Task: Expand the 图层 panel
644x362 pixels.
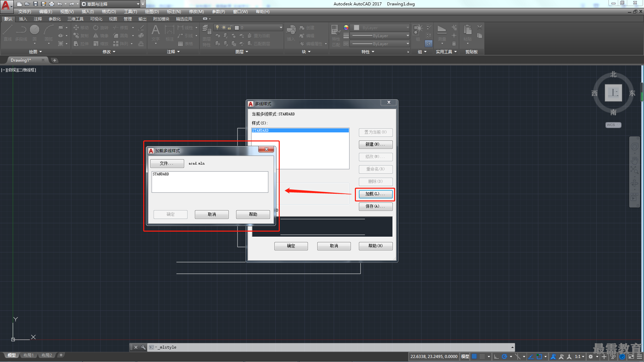Action: pos(242,52)
